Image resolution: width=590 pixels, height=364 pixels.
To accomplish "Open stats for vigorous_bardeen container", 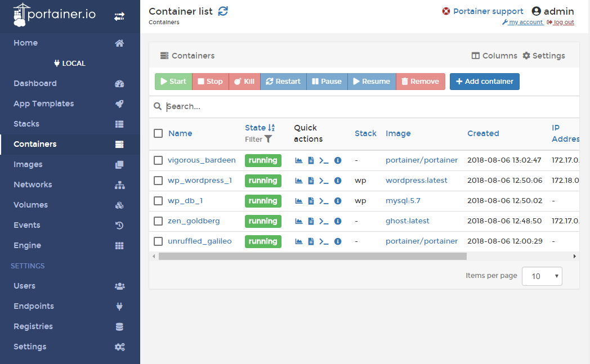I will pyautogui.click(x=299, y=160).
